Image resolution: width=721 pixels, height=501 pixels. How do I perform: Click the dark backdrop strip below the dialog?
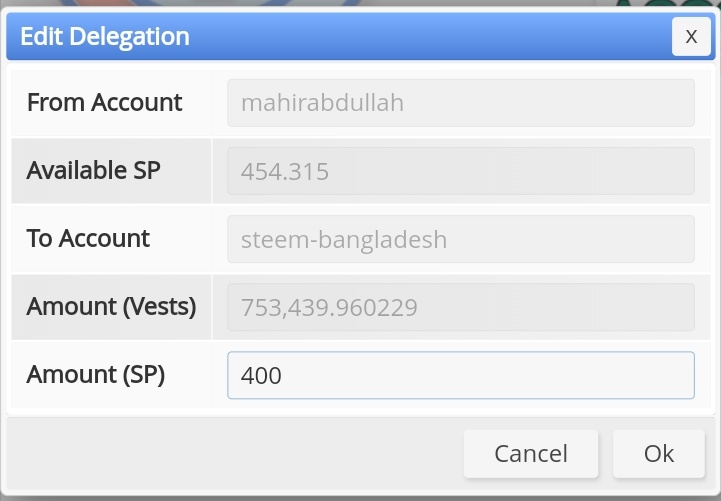[360, 495]
